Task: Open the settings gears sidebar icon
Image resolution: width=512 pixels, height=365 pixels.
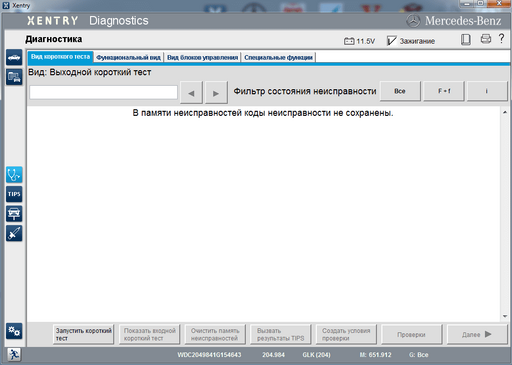Action: coord(14,331)
